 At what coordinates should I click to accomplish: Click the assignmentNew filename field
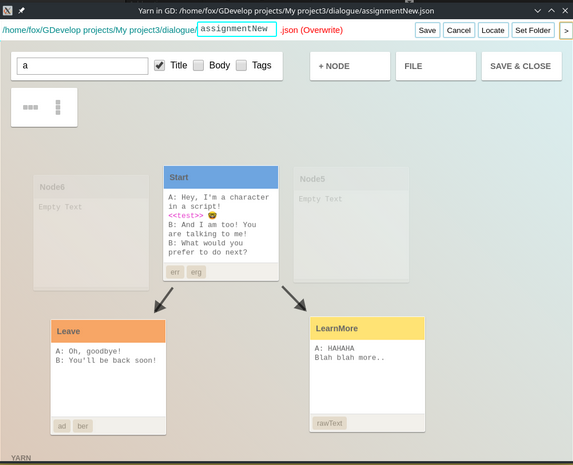click(x=237, y=29)
